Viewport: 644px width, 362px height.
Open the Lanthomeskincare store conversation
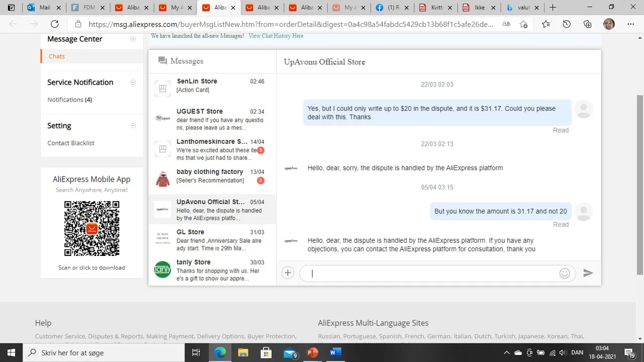(x=212, y=149)
